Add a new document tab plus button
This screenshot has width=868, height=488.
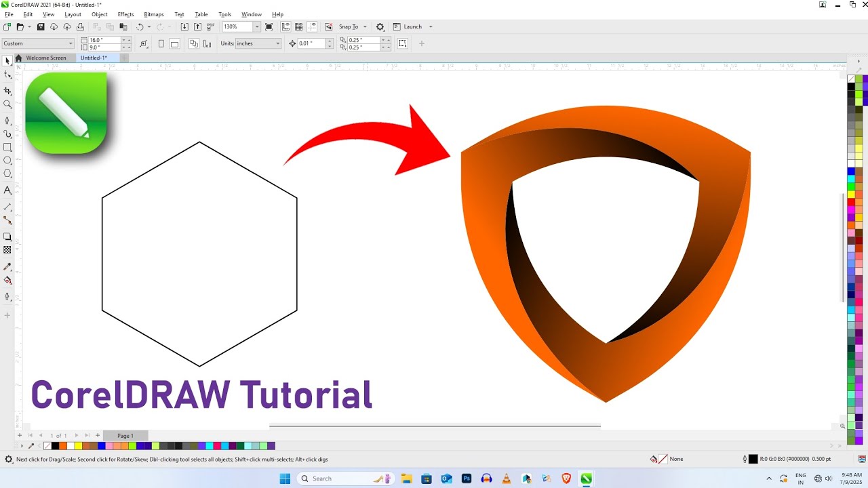124,58
